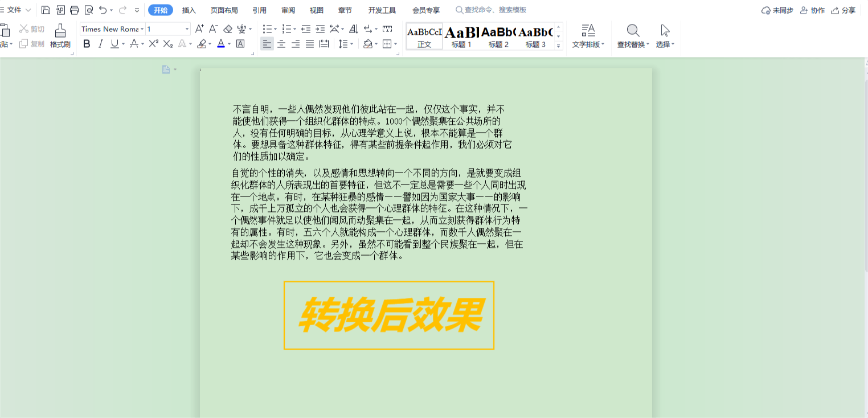Switch to the 插入 tab
The width and height of the screenshot is (868, 418).
coord(189,10)
